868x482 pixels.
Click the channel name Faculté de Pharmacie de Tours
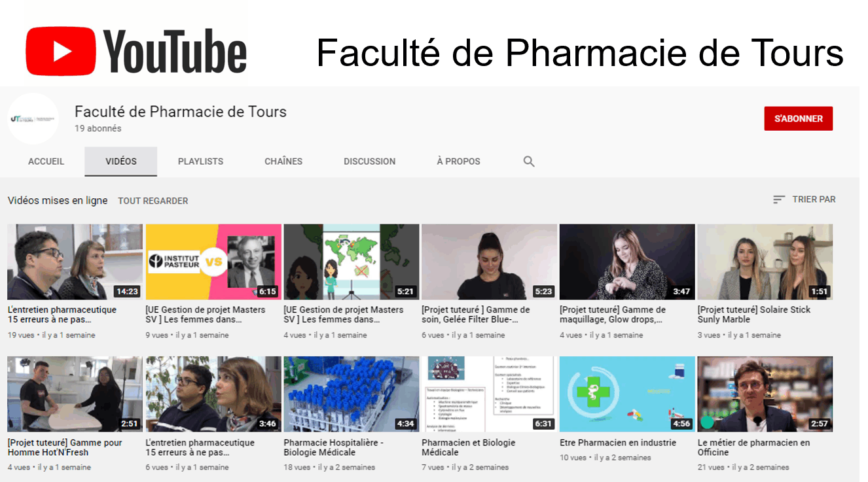pyautogui.click(x=181, y=112)
